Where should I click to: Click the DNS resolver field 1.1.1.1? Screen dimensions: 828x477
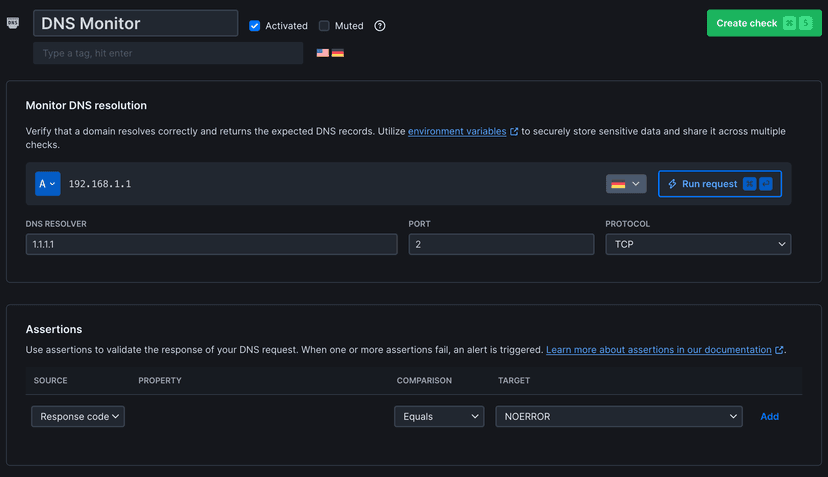[x=211, y=244]
